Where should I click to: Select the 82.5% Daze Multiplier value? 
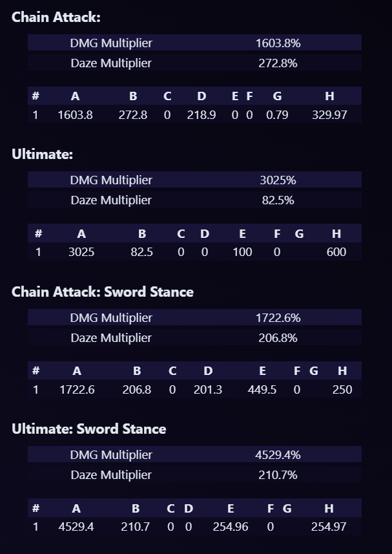278,200
